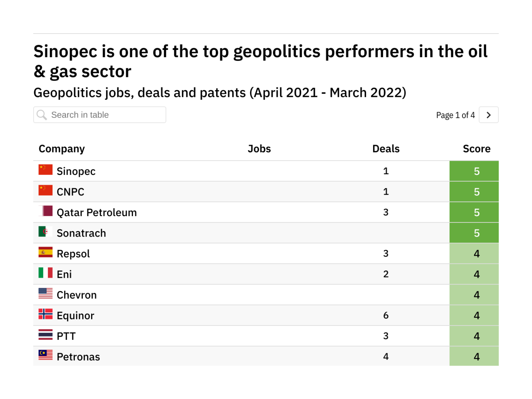The image size is (532, 399).
Task: Click the Algeria flag beside Sonatrach
Action: [45, 232]
